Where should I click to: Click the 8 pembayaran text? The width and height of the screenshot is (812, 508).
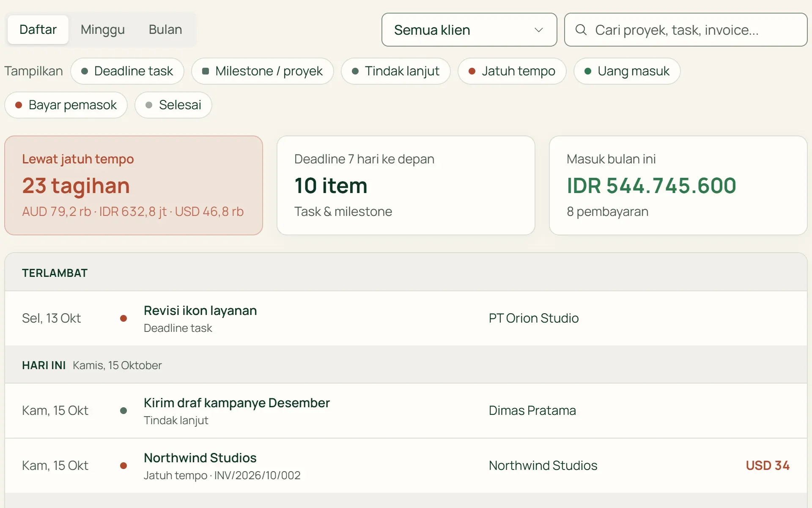607,212
